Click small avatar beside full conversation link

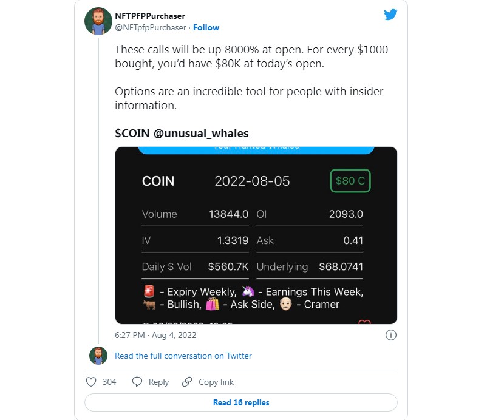(x=98, y=356)
